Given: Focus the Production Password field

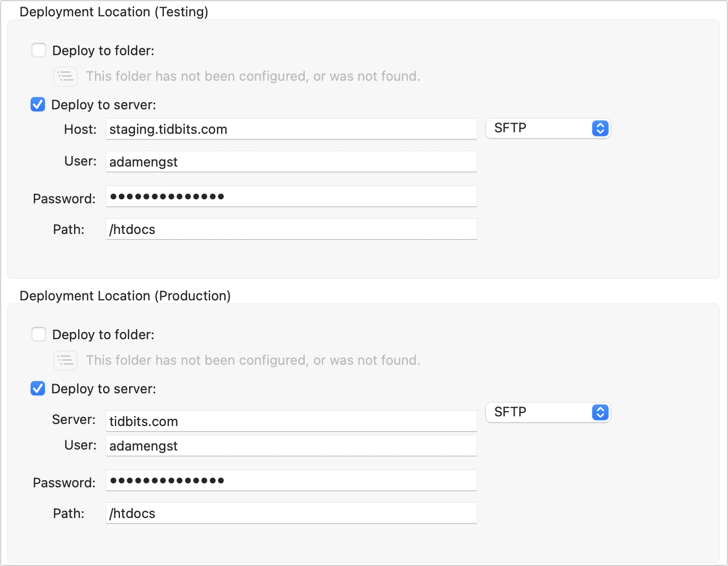Looking at the screenshot, I should point(292,481).
